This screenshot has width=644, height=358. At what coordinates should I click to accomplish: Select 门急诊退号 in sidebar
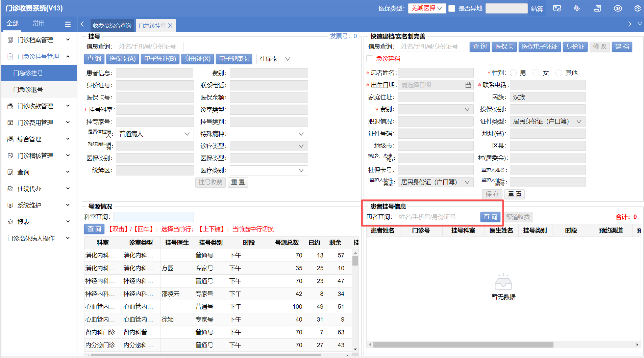tap(39, 90)
